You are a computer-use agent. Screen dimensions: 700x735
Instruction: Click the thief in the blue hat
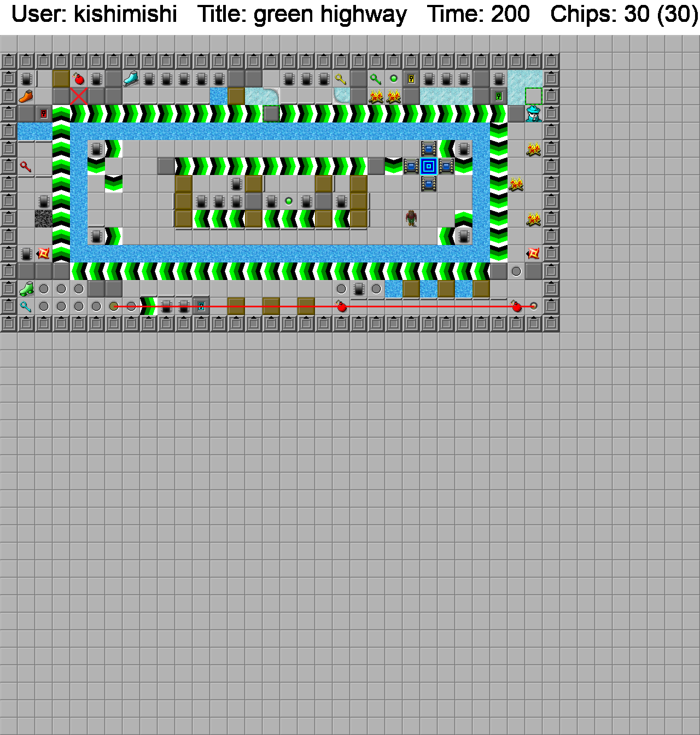(x=533, y=114)
